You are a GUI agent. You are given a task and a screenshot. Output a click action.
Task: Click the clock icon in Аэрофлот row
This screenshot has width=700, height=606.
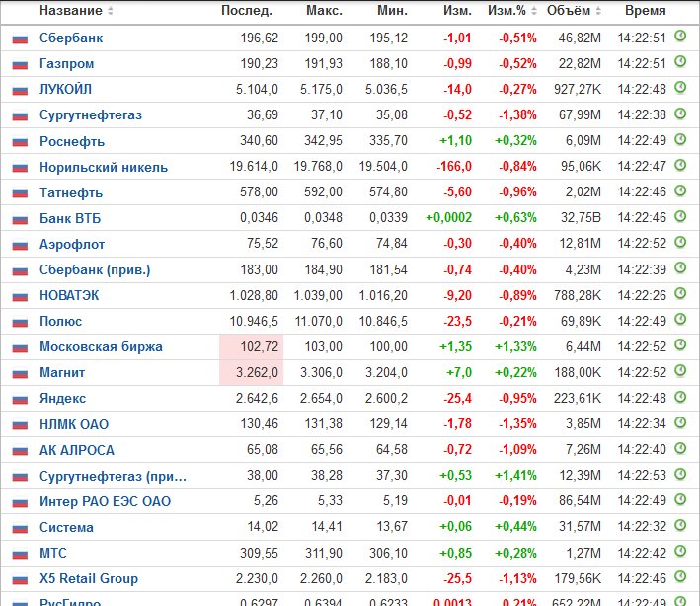(x=680, y=242)
